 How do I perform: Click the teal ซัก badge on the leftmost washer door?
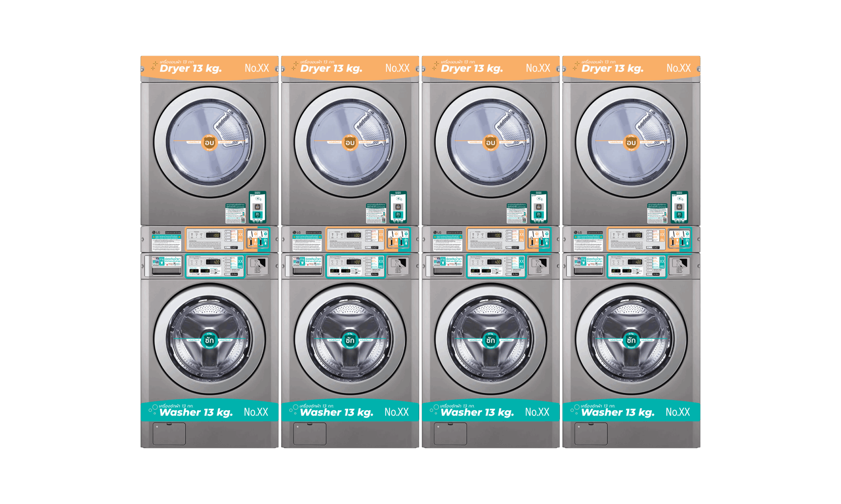click(x=209, y=340)
